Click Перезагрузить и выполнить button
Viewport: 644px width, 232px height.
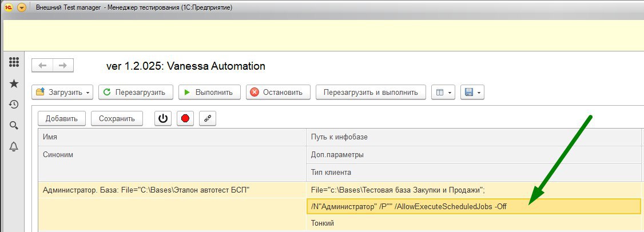pos(371,92)
